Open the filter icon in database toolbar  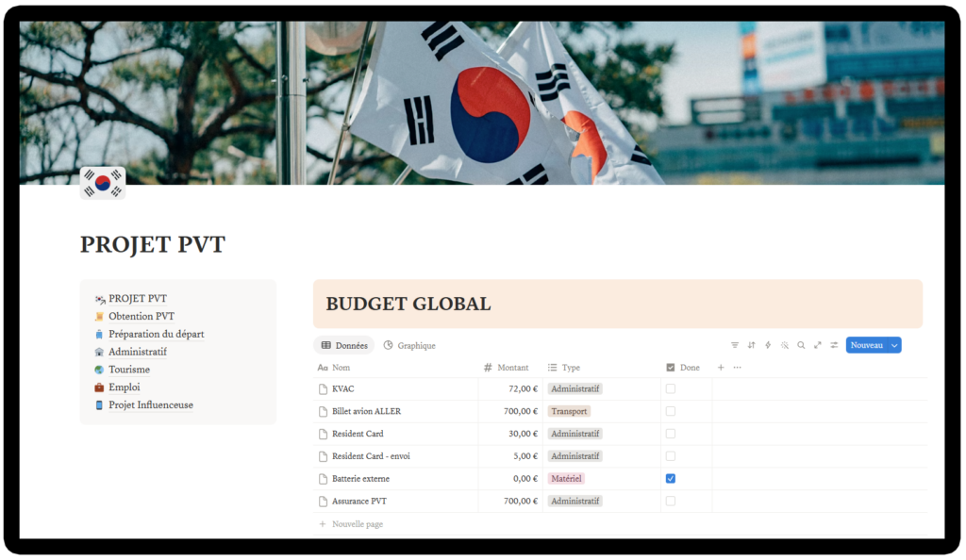click(734, 345)
